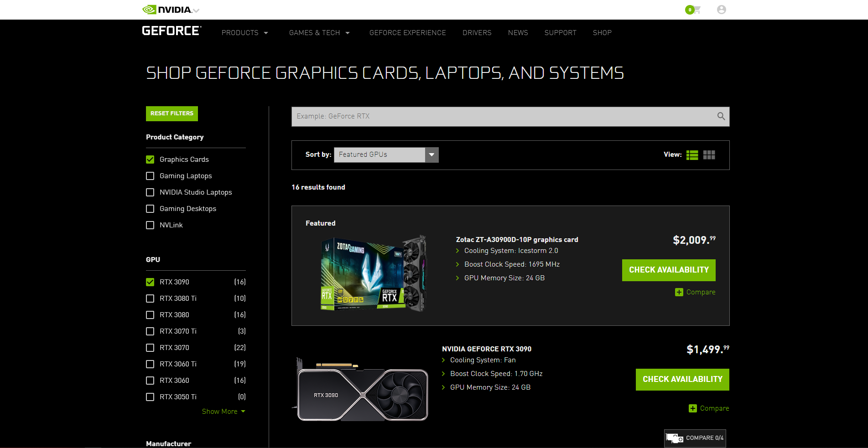
Task: Check the RTX 3070 Ti filter
Action: tap(150, 331)
